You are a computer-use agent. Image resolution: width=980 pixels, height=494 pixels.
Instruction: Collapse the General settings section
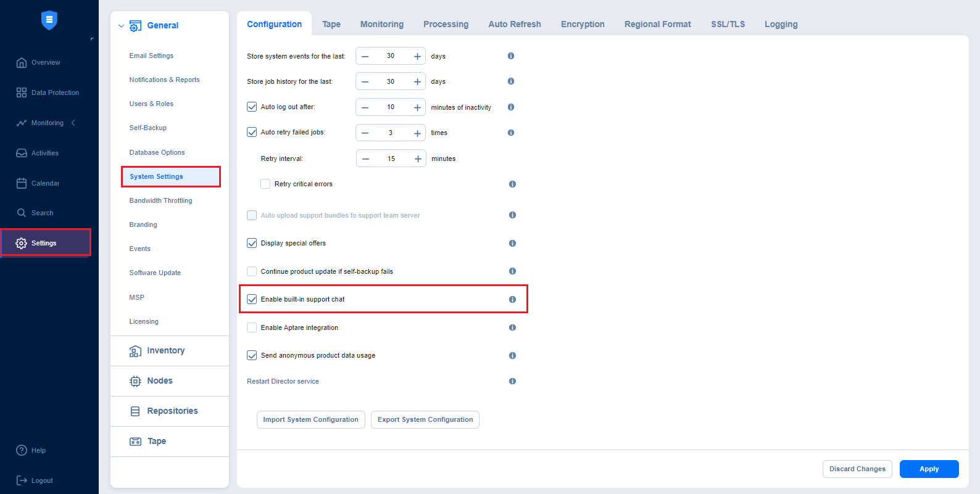121,26
